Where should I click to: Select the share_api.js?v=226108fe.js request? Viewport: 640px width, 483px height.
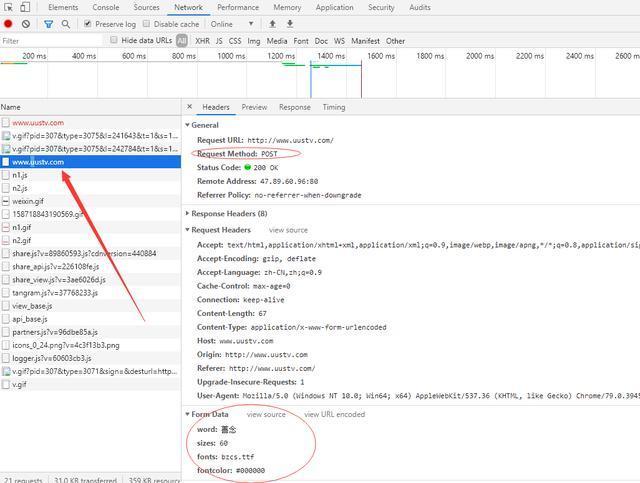point(90,267)
